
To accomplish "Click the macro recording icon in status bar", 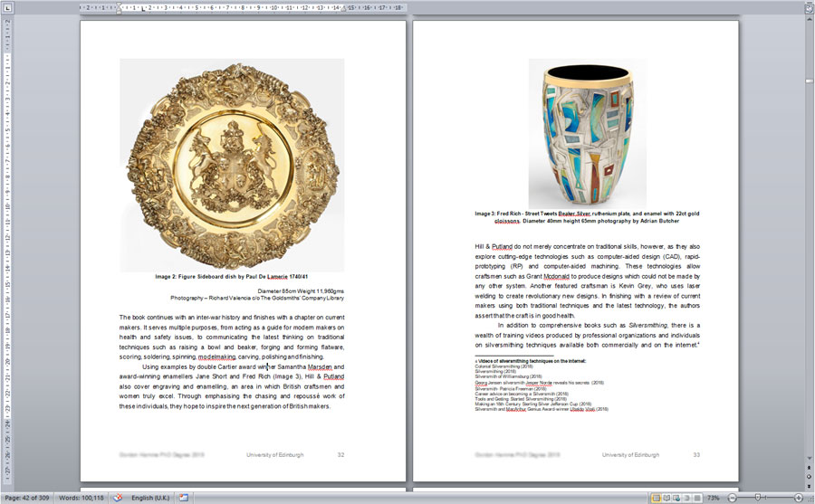I will coord(184,498).
